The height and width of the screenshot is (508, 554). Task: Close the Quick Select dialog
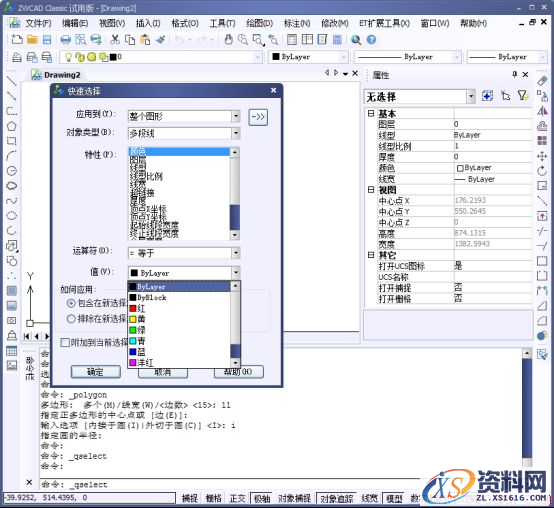pyautogui.click(x=273, y=91)
